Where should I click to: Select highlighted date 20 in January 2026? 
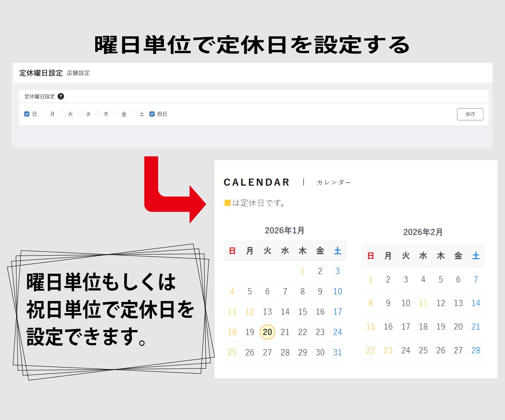267,332
